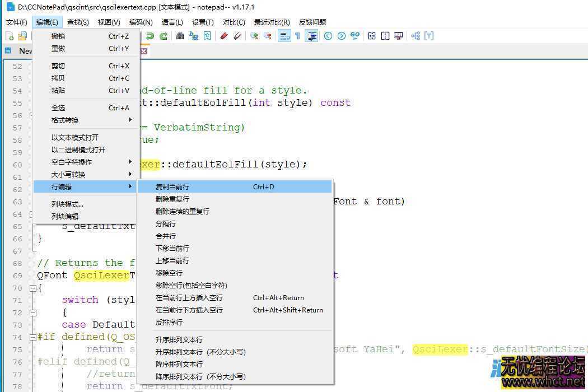Expand the 大小写转换 submenu
588x392 pixels.
pos(67,174)
